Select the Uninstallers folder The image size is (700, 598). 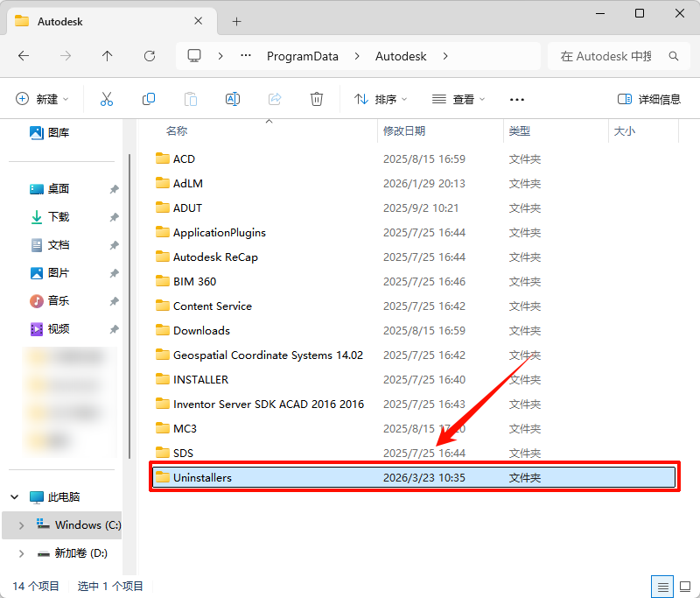(x=202, y=477)
